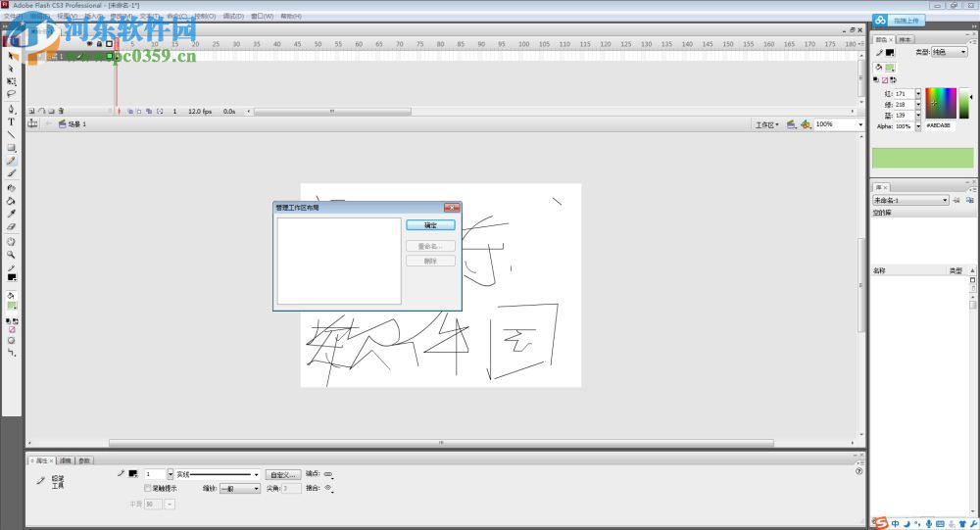Screen dimensions: 980x530
Task: Select the Eraser tool
Action: (11, 227)
